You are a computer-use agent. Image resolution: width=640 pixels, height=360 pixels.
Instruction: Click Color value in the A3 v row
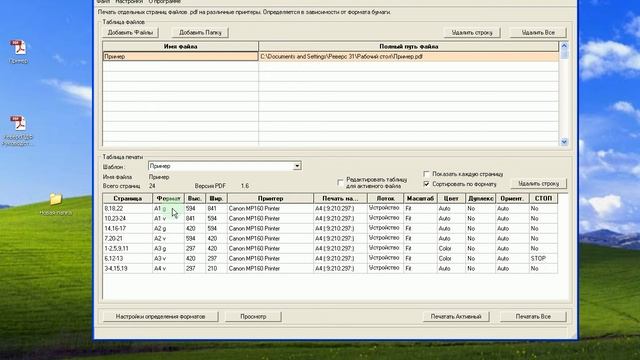coord(451,258)
